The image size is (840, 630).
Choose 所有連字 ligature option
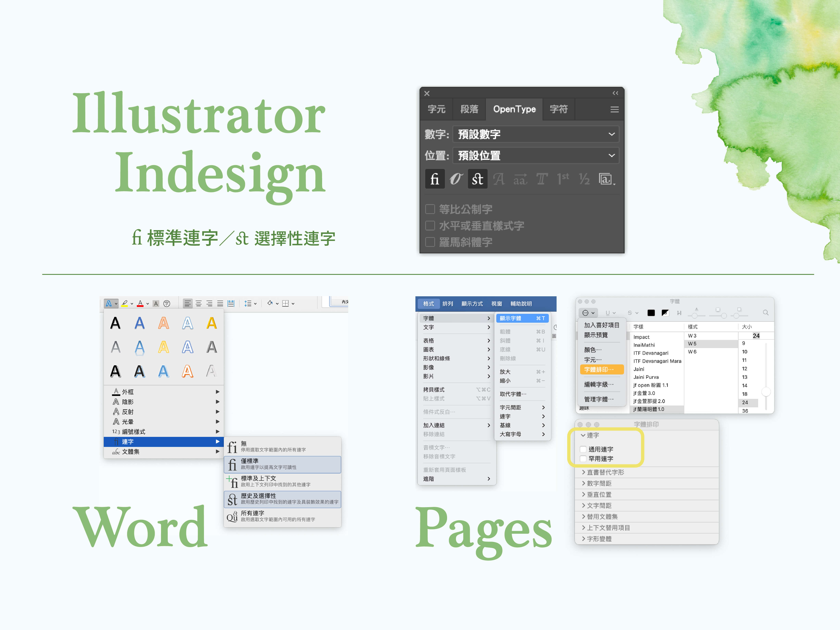pyautogui.click(x=282, y=516)
